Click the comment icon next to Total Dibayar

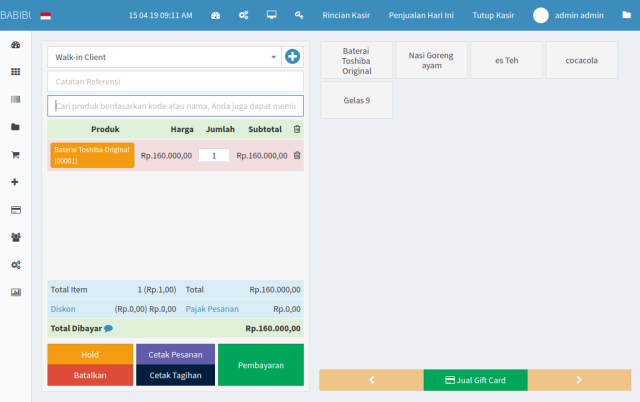point(108,328)
